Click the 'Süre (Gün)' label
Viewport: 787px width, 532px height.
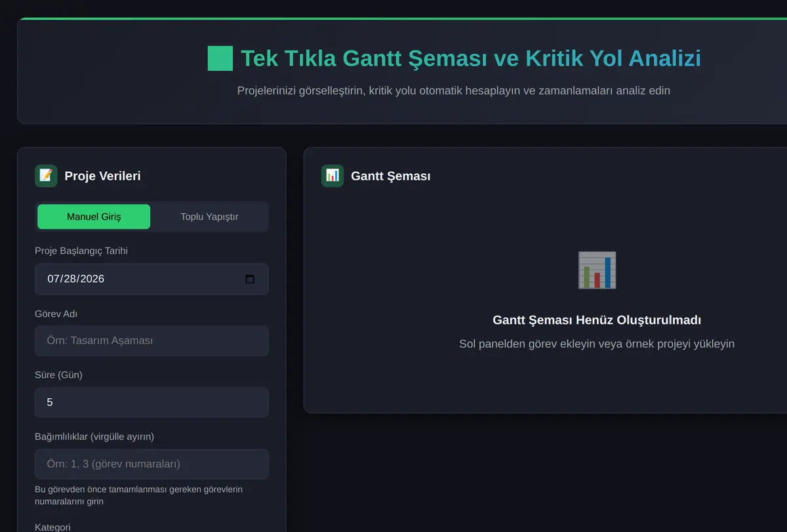tap(58, 375)
